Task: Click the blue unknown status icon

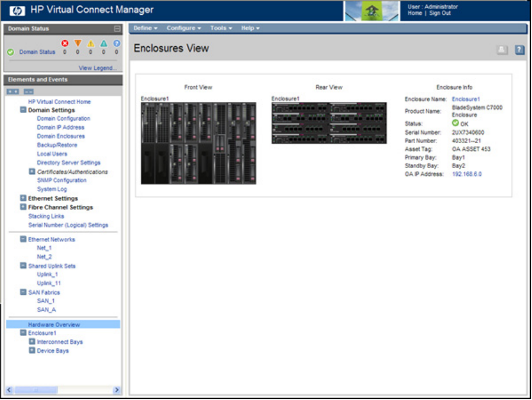Action: click(x=117, y=43)
